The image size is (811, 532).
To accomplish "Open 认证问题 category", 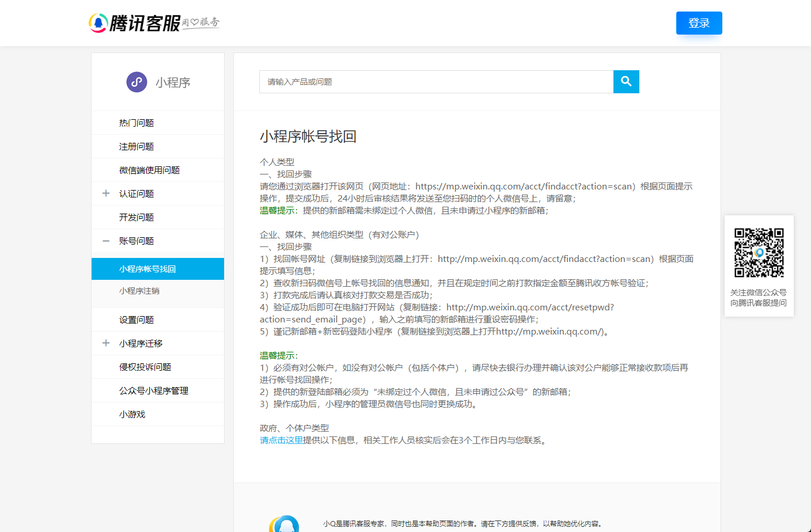I will pos(137,193).
